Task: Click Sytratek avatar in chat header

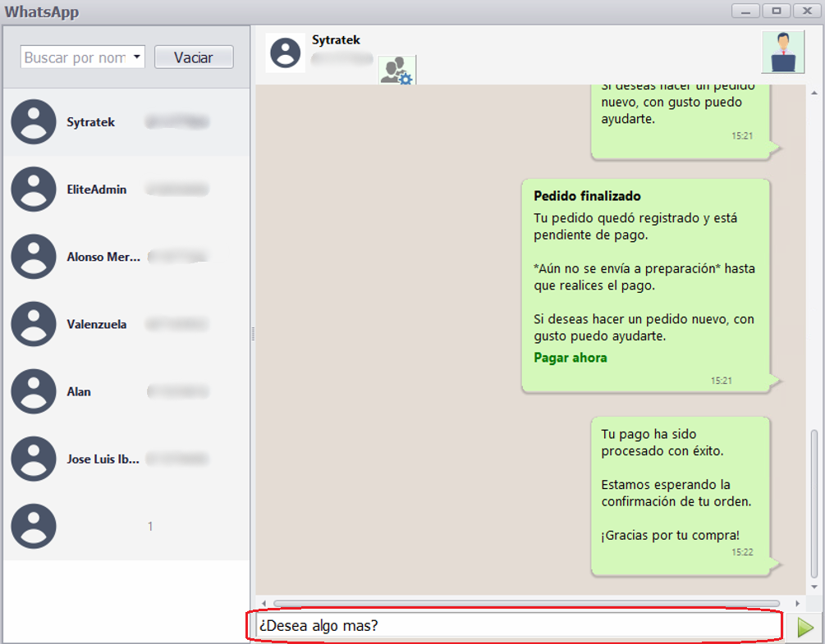Action: pyautogui.click(x=286, y=53)
